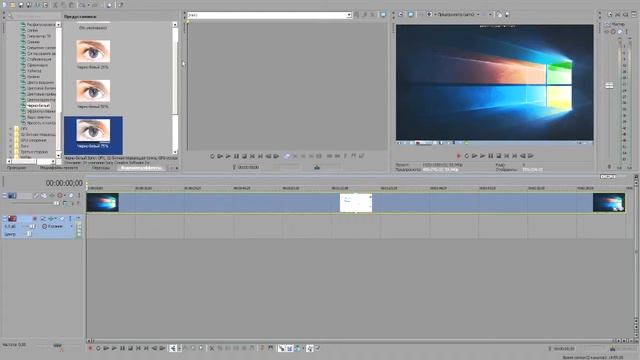Stop playback in the preview window transport
Image resolution: width=640 pixels, height=360 pixels.
pyautogui.click(x=499, y=156)
